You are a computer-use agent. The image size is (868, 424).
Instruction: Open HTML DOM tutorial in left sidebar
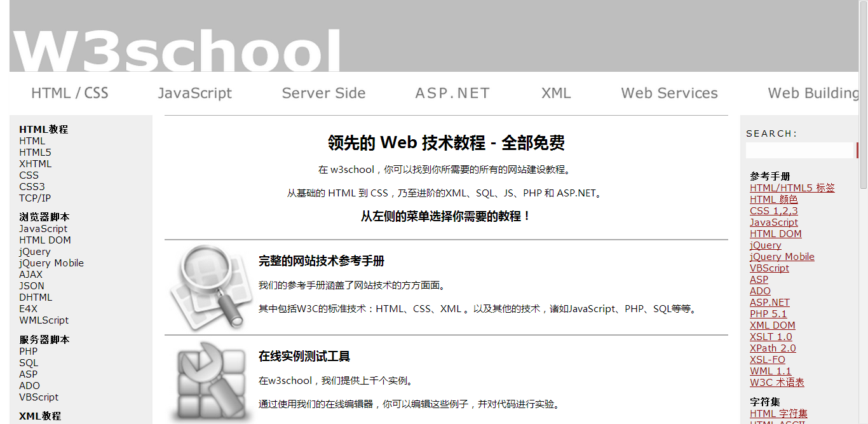45,240
